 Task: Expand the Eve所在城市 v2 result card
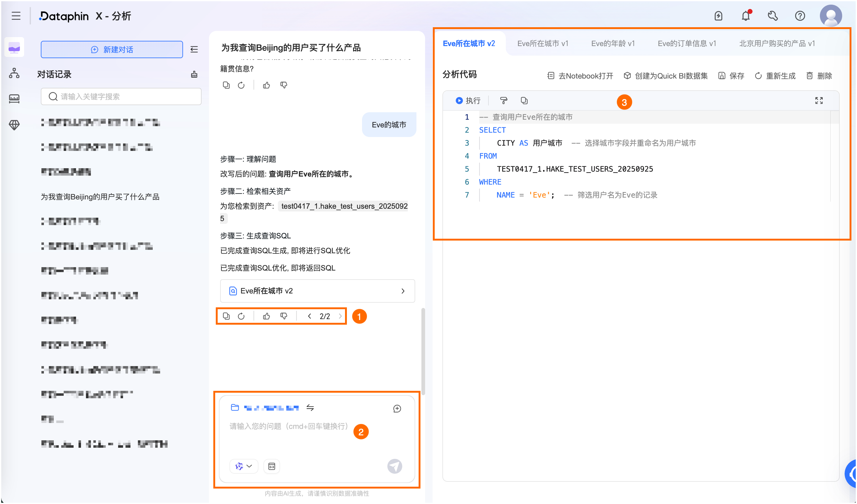click(317, 291)
